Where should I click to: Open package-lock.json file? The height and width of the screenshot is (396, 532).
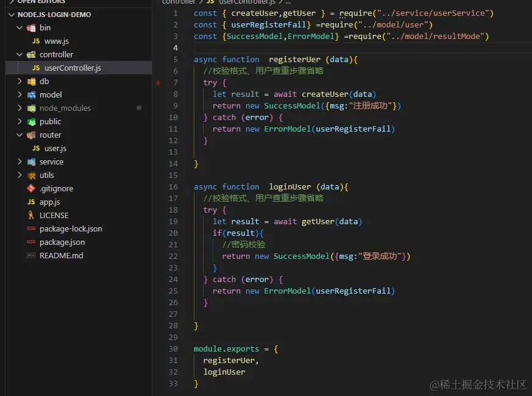[71, 228]
